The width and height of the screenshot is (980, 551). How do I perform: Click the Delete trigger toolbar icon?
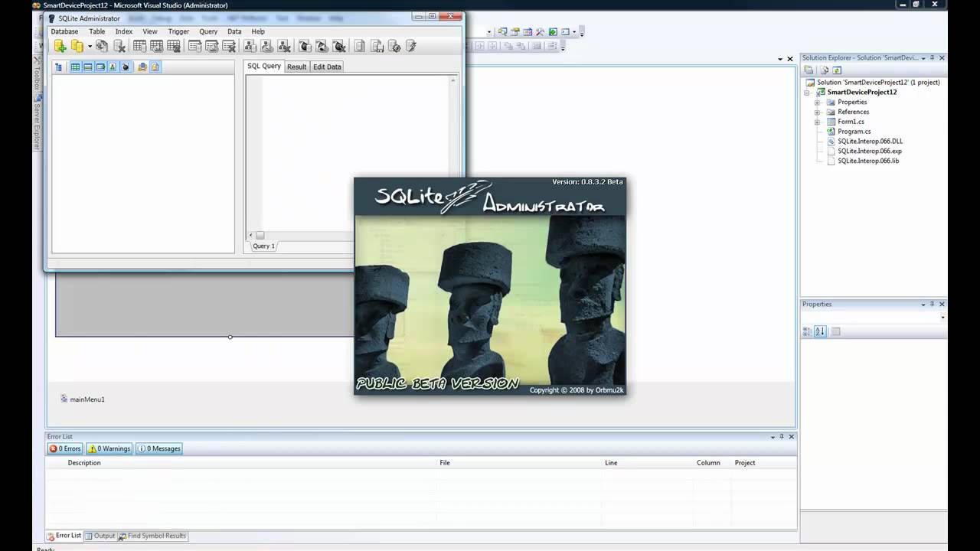(x=338, y=46)
